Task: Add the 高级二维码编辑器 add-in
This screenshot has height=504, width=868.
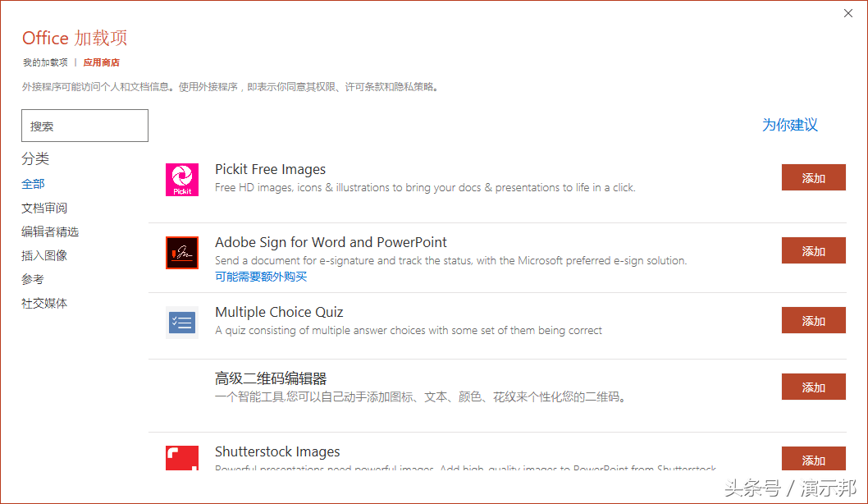Action: (813, 387)
